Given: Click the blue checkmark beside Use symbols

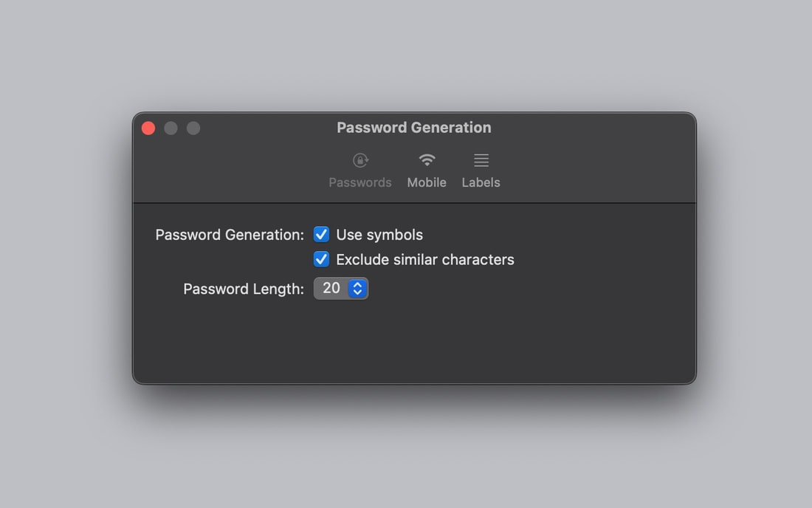Looking at the screenshot, I should point(321,235).
